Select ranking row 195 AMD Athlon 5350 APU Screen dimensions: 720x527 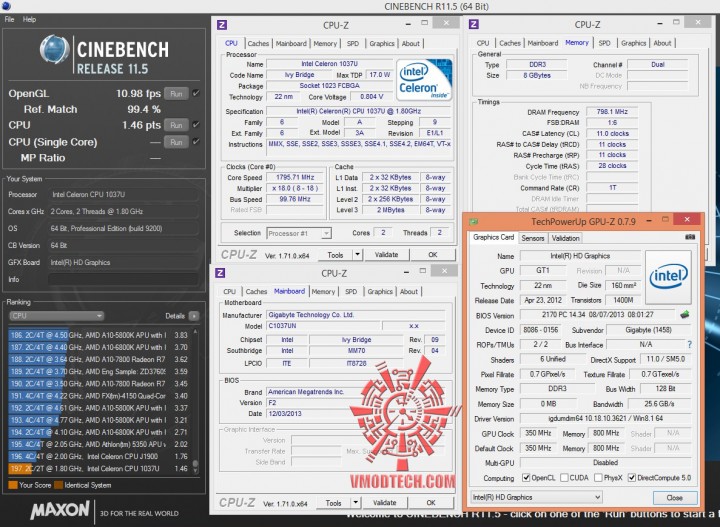pyautogui.click(x=100, y=444)
